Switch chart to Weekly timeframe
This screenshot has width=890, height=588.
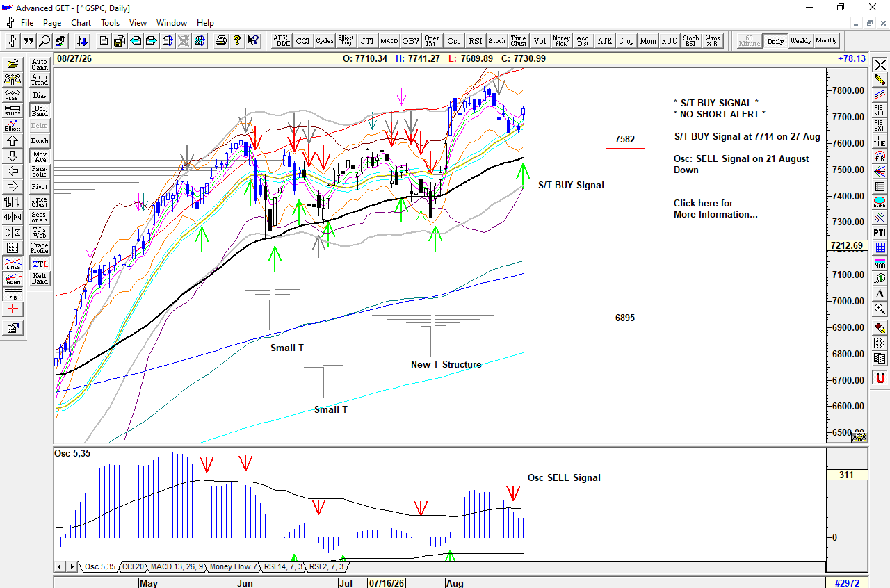(x=801, y=41)
